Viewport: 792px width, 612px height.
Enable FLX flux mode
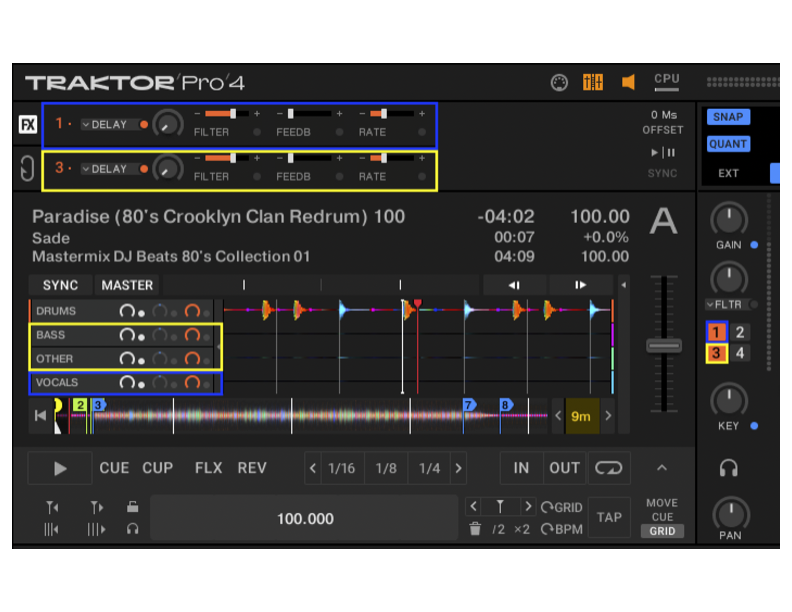tap(209, 468)
